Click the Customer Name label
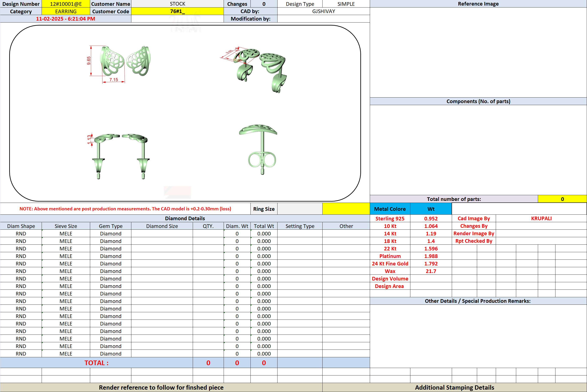This screenshot has width=587, height=392. 111,4
